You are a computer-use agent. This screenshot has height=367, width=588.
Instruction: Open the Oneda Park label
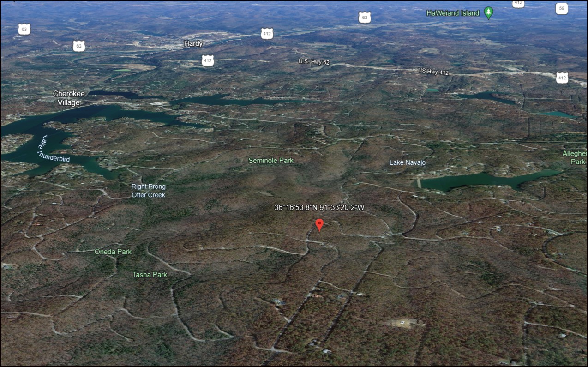click(x=113, y=252)
